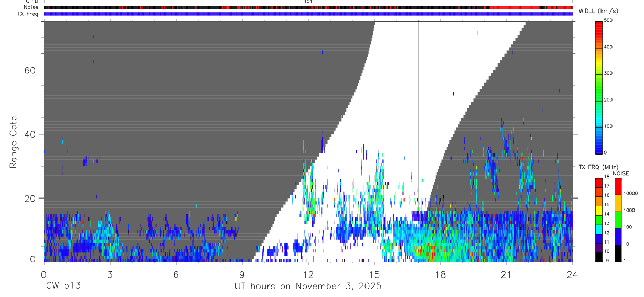Click the green swatch in the NOISE legend
The height and width of the screenshot is (297, 644).
pyautogui.click(x=618, y=220)
